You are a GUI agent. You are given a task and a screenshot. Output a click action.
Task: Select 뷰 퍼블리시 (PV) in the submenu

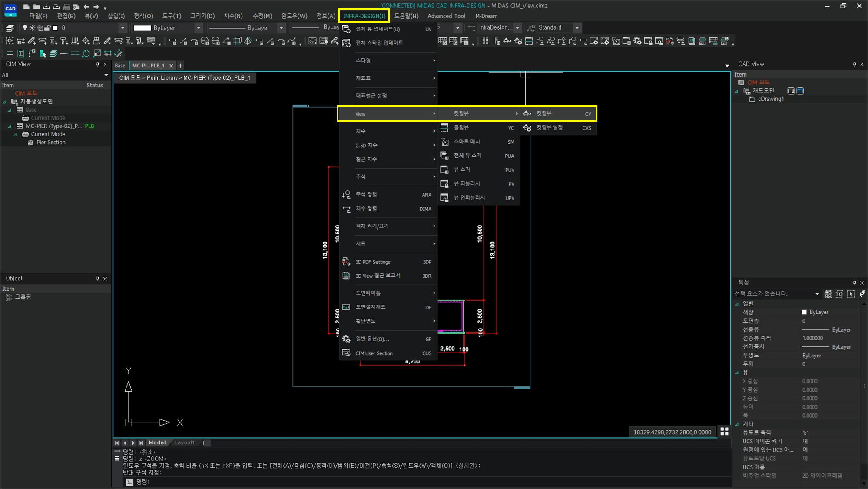click(478, 184)
